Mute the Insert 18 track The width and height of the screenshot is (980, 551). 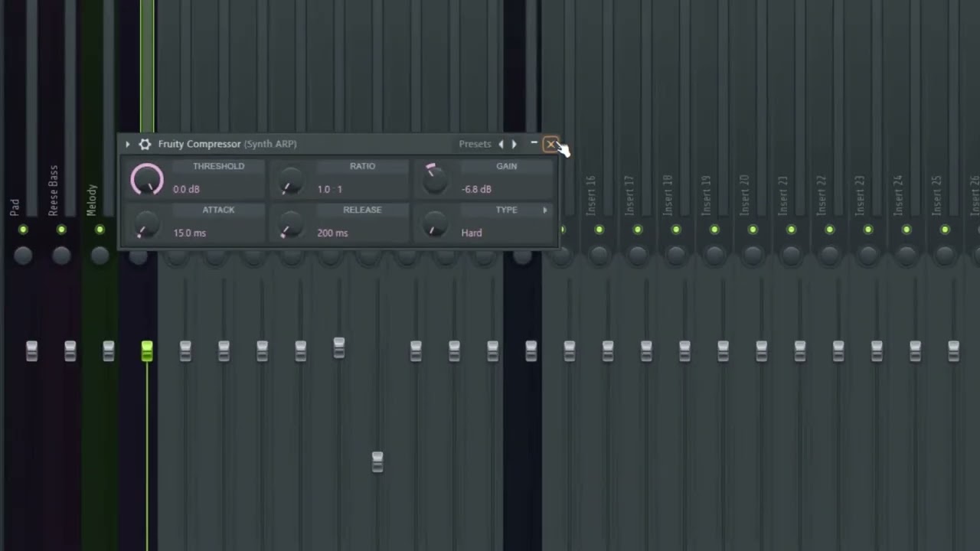click(676, 230)
